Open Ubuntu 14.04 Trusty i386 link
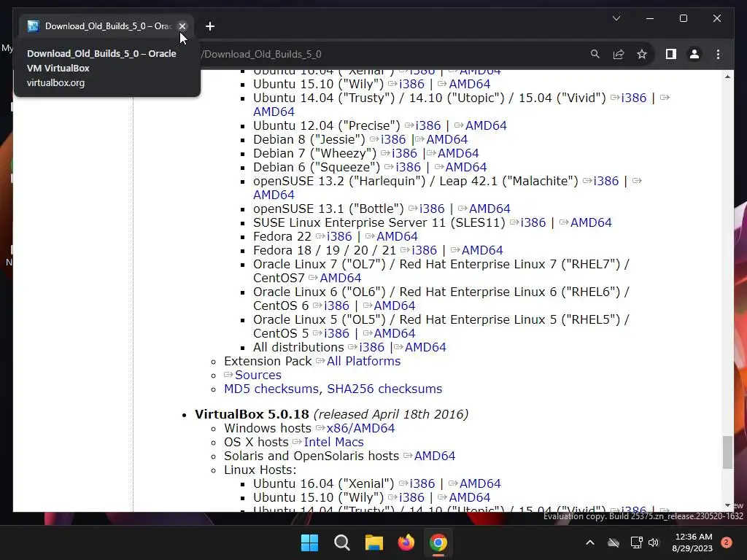Image resolution: width=747 pixels, height=560 pixels. point(634,98)
